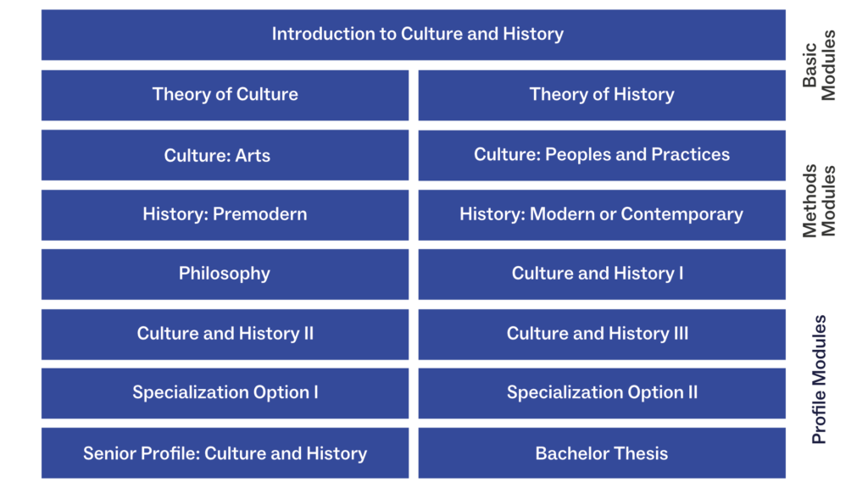Viewport: 868px width, 488px height.
Task: Select the Theory of History block
Action: [602, 95]
